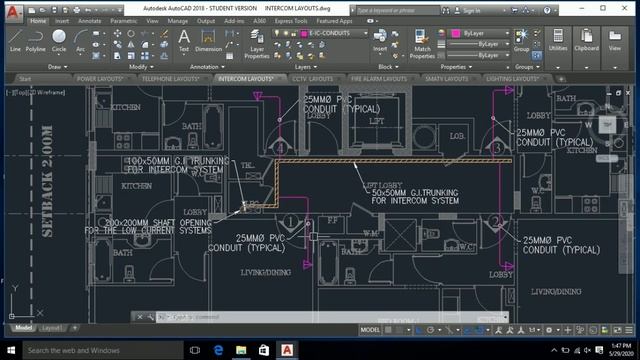Switch to LIGHTING LAYOUTS drawing tab

pyautogui.click(x=513, y=79)
